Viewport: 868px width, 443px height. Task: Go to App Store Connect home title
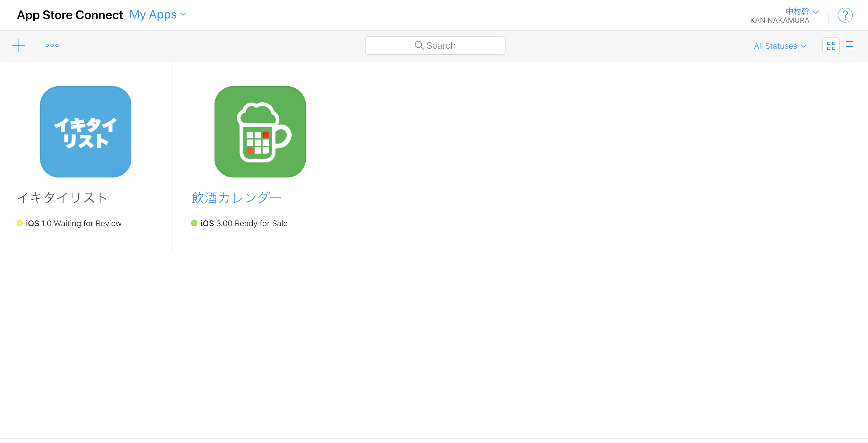point(70,15)
